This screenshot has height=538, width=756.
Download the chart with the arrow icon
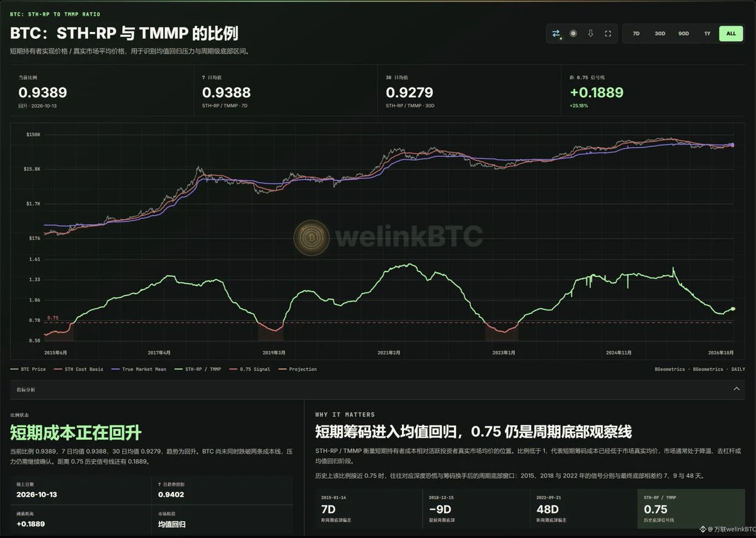[590, 33]
